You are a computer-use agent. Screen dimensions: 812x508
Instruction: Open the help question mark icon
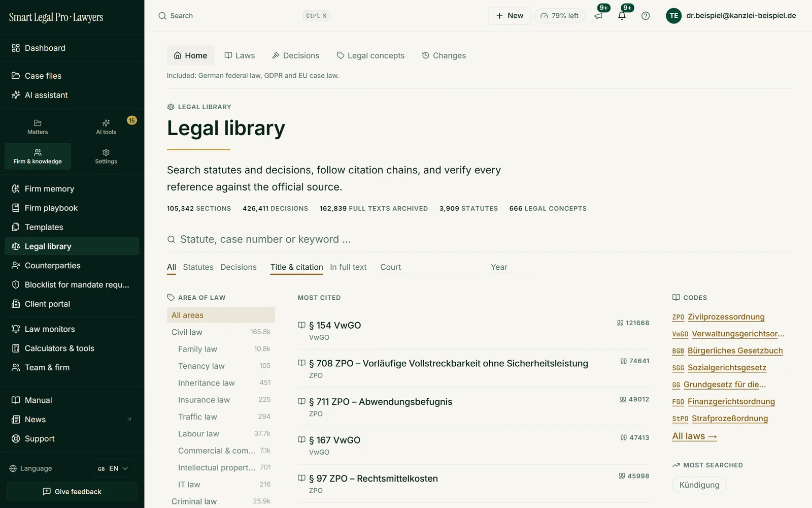coord(646,16)
